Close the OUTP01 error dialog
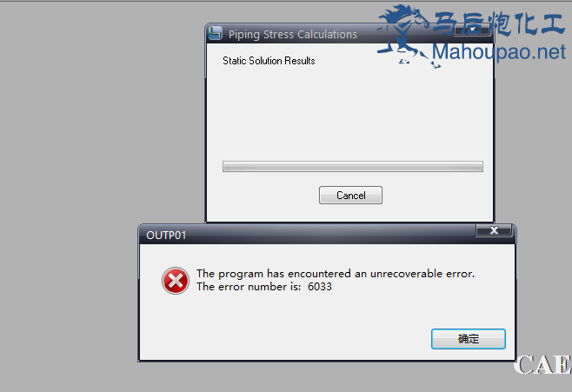Screen dimensions: 572x392 point(494,230)
